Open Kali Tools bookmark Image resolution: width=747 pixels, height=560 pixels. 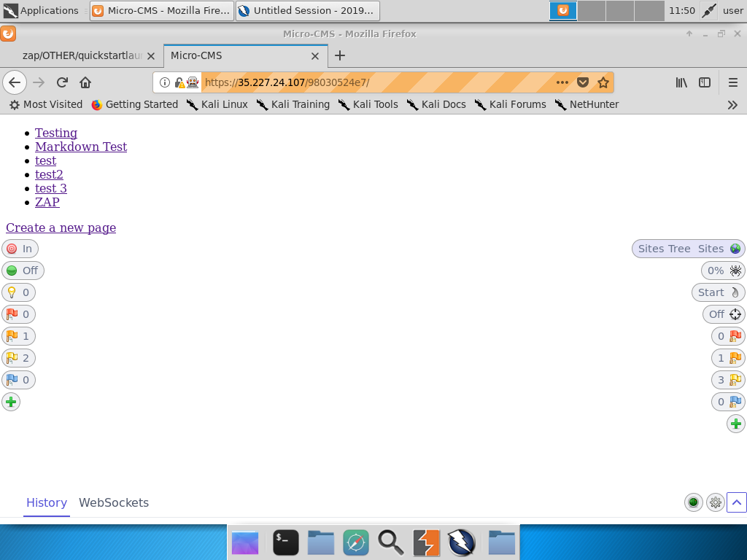[x=368, y=104]
